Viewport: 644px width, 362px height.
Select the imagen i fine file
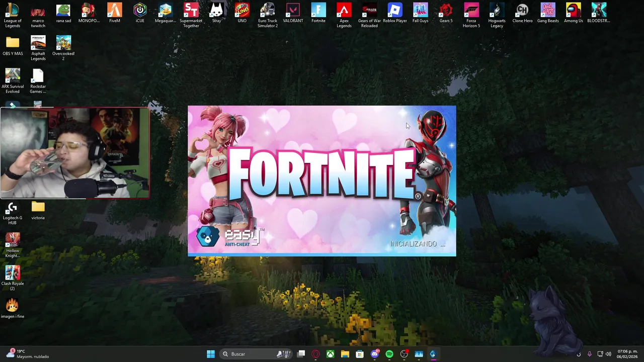(13, 308)
